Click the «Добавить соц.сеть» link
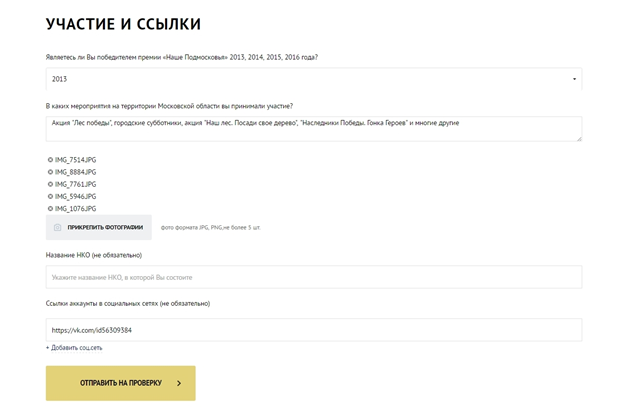The height and width of the screenshot is (411, 624). 77,348
